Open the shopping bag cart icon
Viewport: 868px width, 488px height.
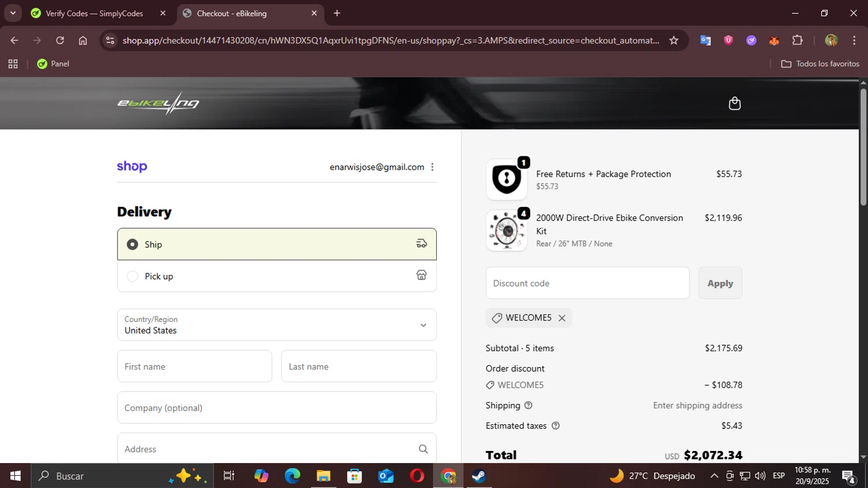[734, 104]
